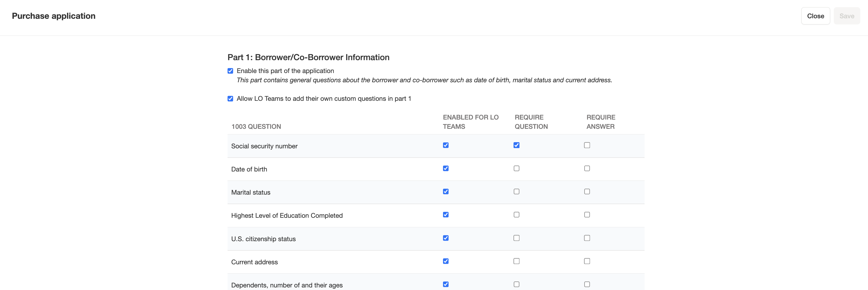Enable Require Question for Marital status

(516, 192)
